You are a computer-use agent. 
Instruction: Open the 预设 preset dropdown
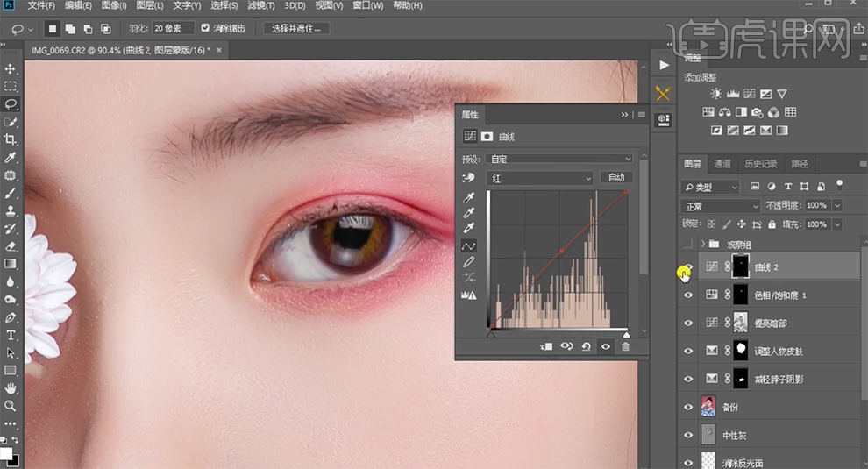click(559, 159)
